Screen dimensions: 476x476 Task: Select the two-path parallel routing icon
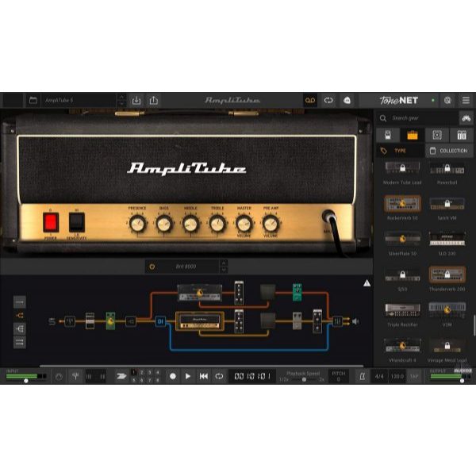click(20, 316)
